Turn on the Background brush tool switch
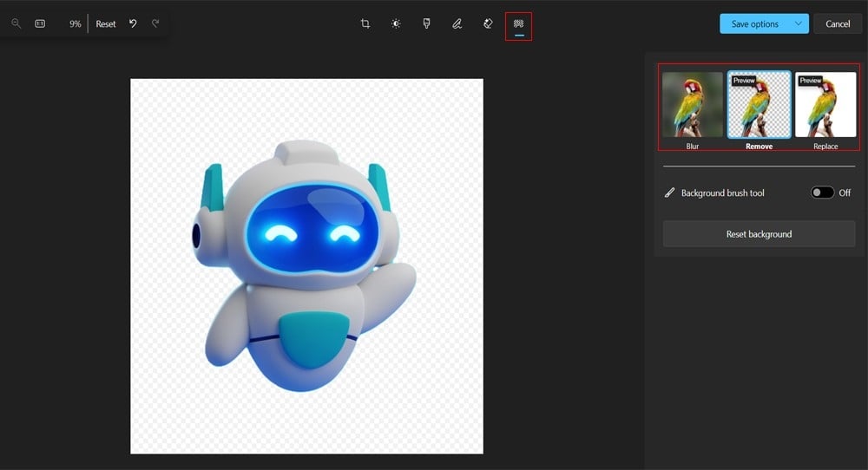The image size is (868, 470). 822,193
